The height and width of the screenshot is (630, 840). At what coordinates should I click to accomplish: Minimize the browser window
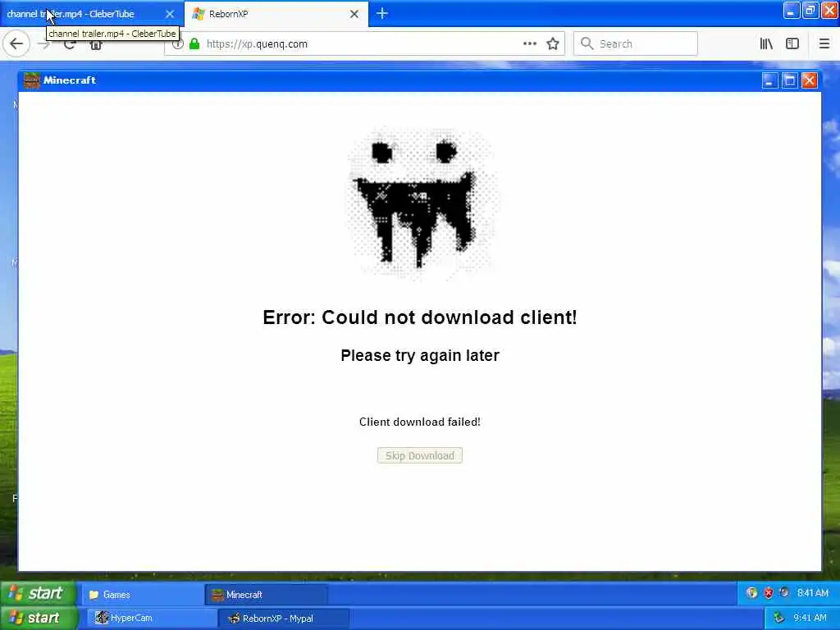[x=791, y=10]
